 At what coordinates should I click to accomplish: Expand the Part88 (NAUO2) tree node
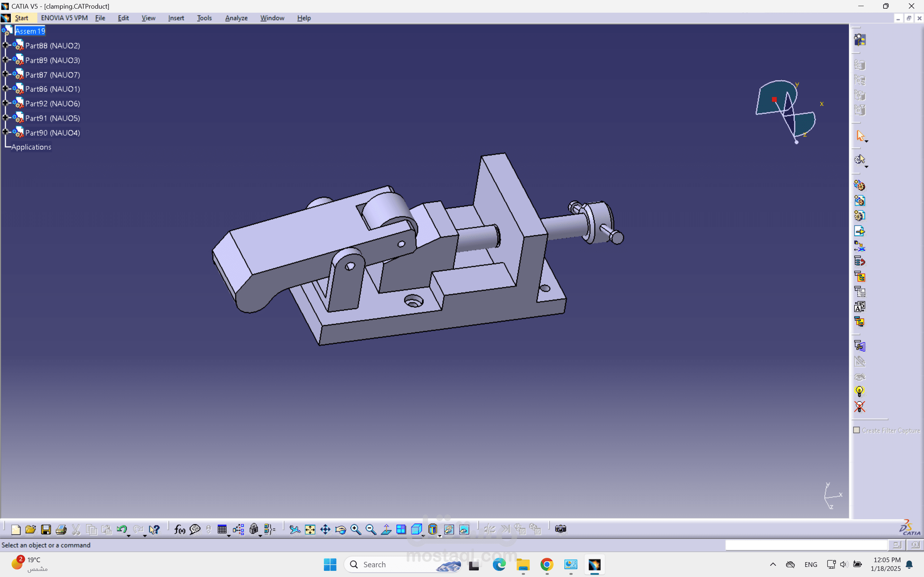(x=5, y=45)
